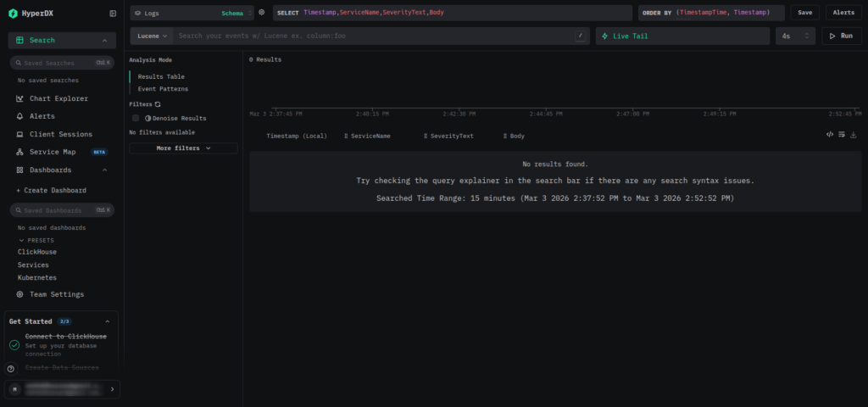Image resolution: width=868 pixels, height=407 pixels.
Task: Click the Chart Explorer icon in sidebar
Action: [20, 98]
